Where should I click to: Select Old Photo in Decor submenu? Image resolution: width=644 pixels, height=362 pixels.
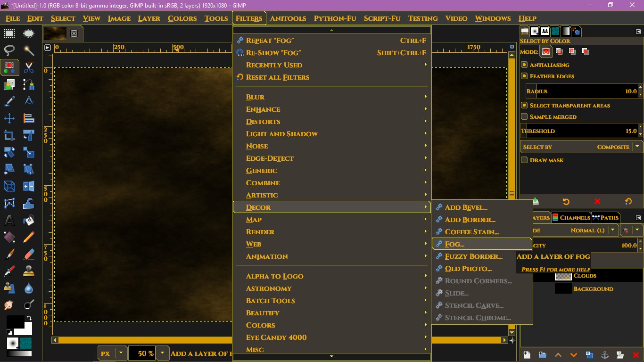(482, 268)
